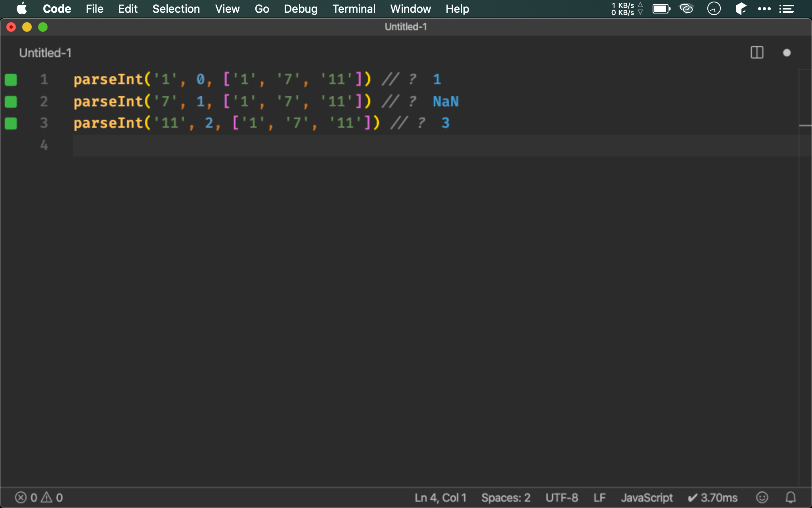This screenshot has width=812, height=508.
Task: Open the Terminal menu
Action: 354,9
